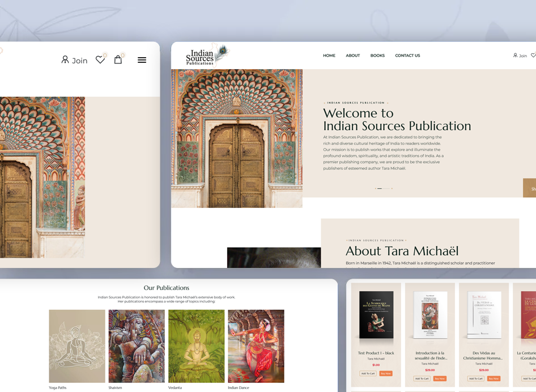Open the wishlist heart icon in mobile view
The width and height of the screenshot is (536, 392).
pyautogui.click(x=100, y=60)
